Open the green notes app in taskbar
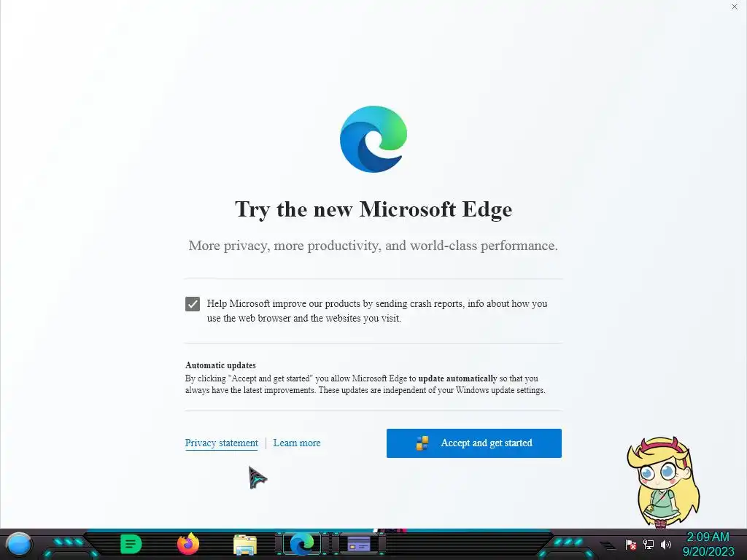This screenshot has width=747, height=560. [131, 544]
